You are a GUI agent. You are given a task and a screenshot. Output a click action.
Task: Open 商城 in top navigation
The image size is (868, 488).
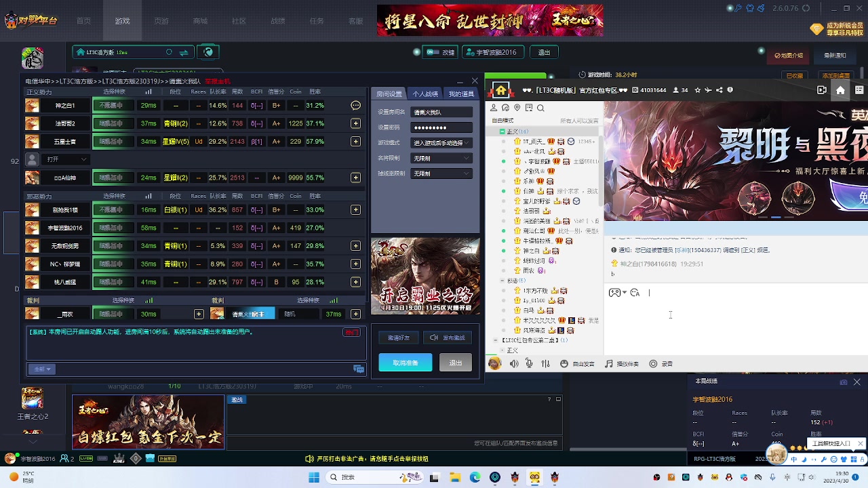click(x=200, y=21)
